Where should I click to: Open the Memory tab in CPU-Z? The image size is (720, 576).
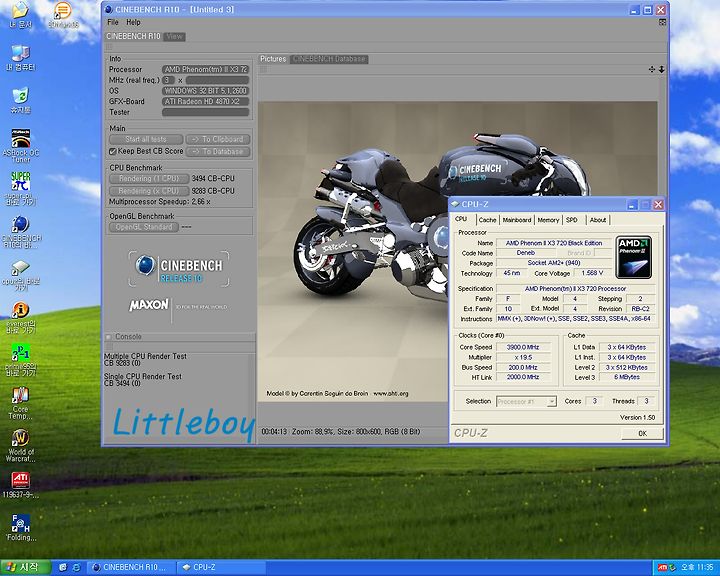[548, 220]
